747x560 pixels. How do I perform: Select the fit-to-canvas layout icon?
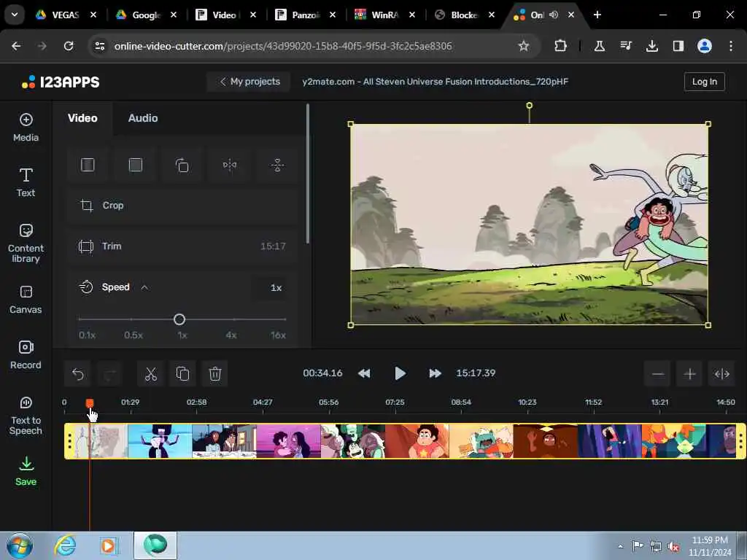(88, 165)
